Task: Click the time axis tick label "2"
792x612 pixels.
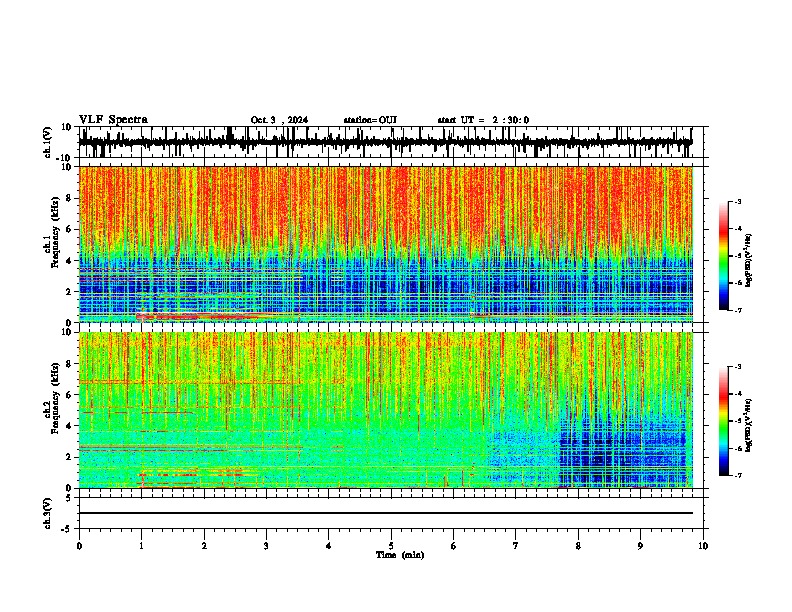Action: pos(204,546)
